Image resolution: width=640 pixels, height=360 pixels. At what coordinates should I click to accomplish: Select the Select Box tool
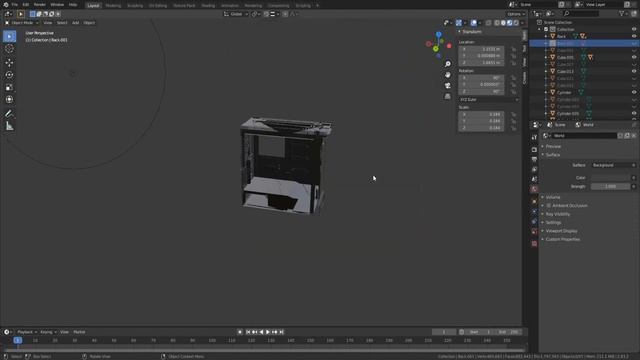click(9, 36)
